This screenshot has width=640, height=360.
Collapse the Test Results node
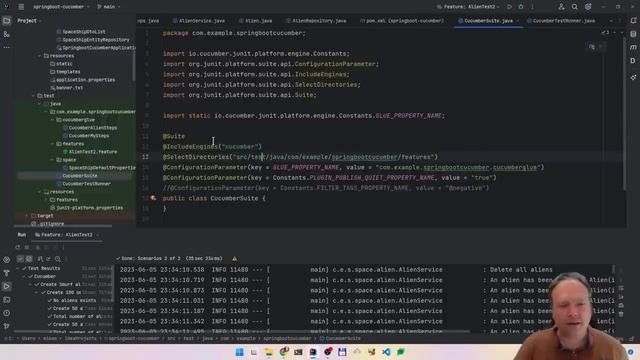pos(18,269)
